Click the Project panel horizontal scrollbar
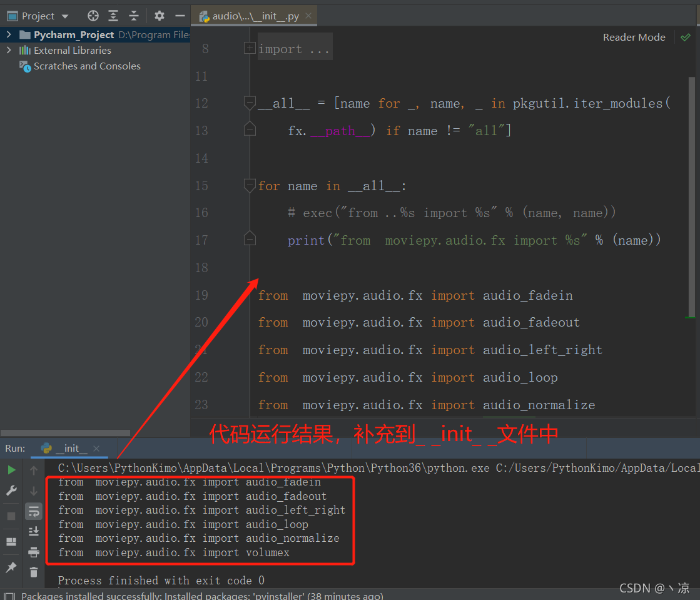The width and height of the screenshot is (700, 600). 66,432
